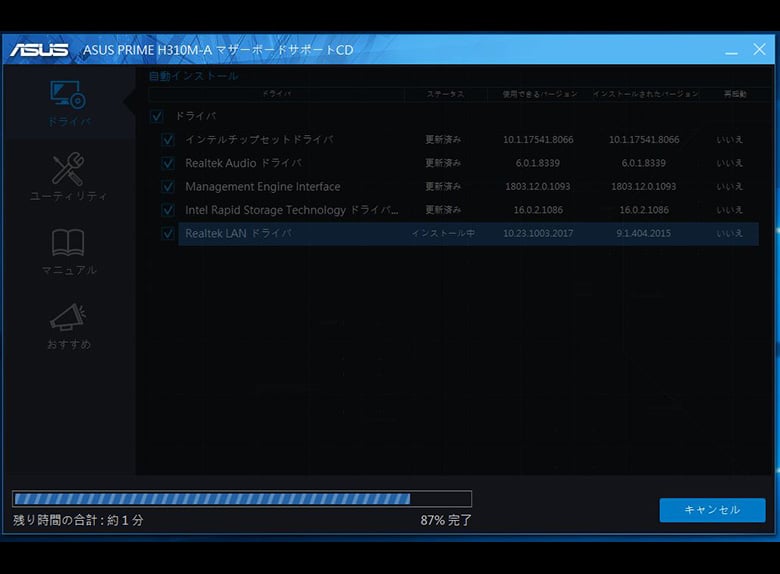
Task: Click the 使用できるバージョン column header
Action: 539,94
